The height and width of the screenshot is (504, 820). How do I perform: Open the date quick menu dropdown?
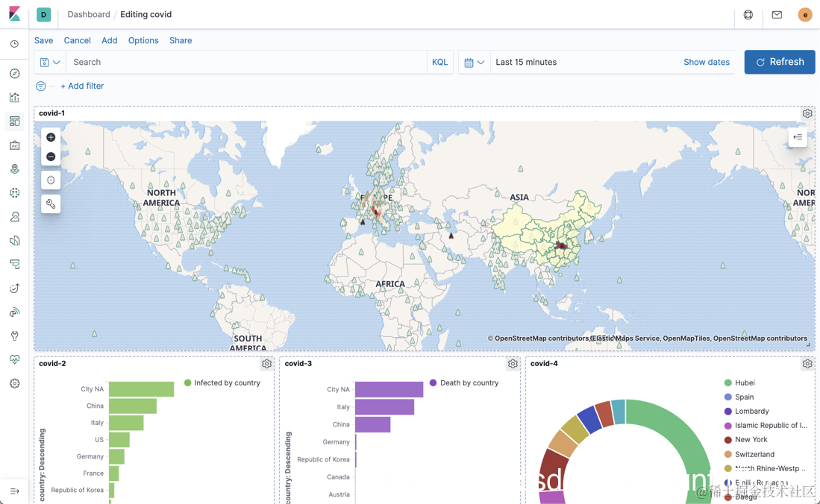(475, 62)
